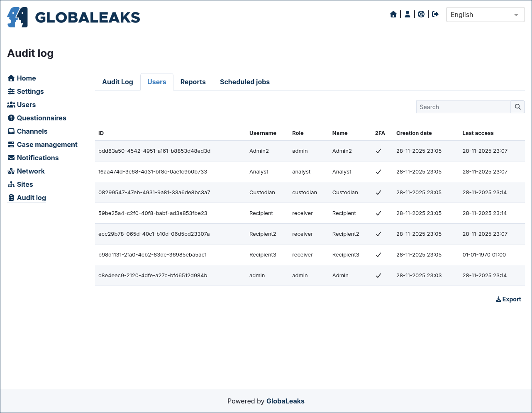Click the Username column header
Viewport: 532px width, 413px height.
263,133
